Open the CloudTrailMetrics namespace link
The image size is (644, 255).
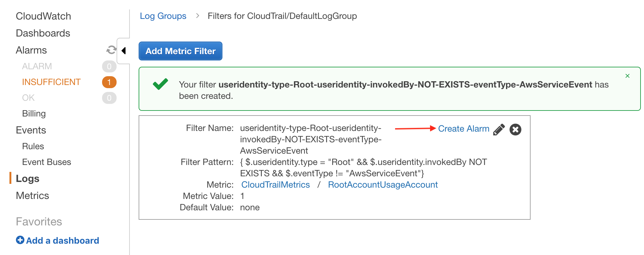tap(275, 185)
